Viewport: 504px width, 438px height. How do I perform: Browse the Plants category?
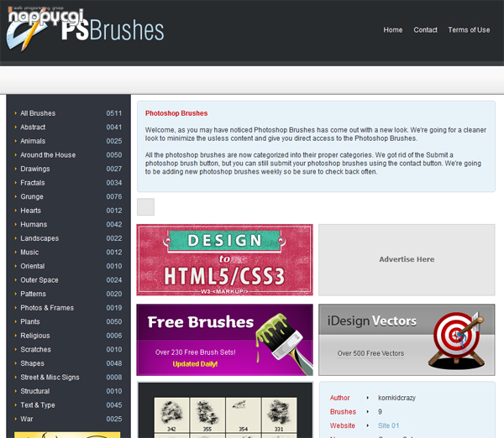click(30, 321)
